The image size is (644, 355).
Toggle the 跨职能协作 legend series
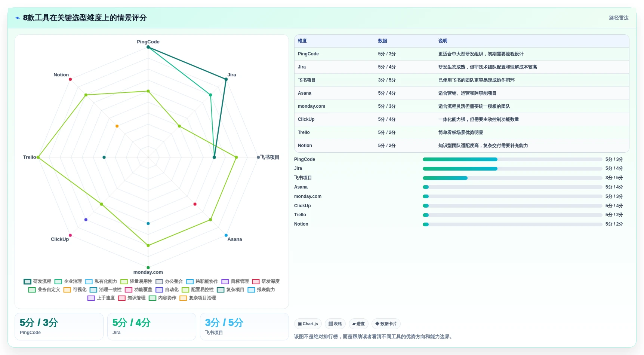click(x=202, y=281)
